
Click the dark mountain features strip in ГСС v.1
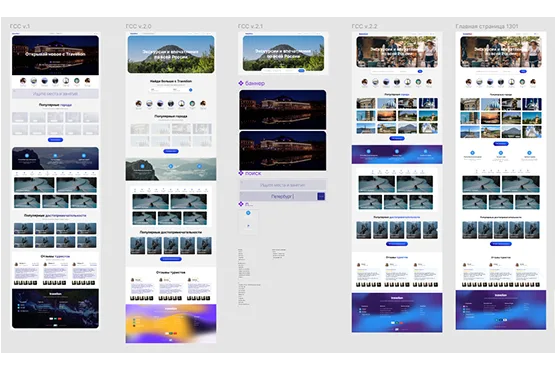coord(55,159)
